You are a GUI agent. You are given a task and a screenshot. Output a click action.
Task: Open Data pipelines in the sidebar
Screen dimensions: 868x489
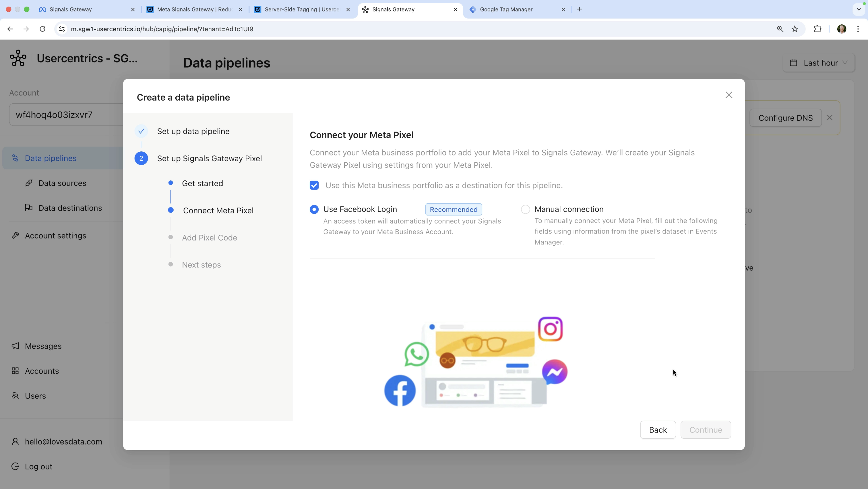(x=63, y=158)
